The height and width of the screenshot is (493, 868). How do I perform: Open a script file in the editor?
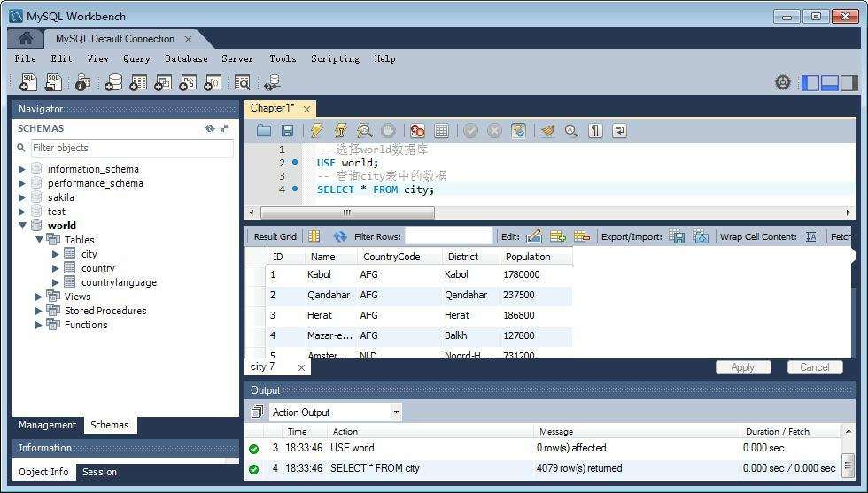(x=264, y=131)
